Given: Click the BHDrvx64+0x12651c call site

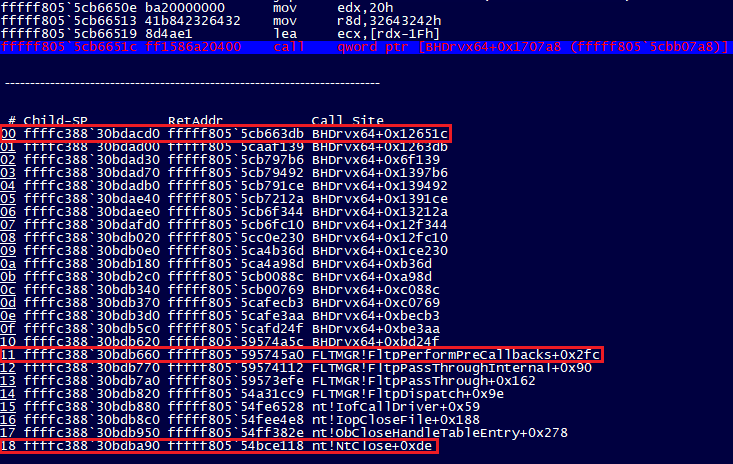Looking at the screenshot, I should click(379, 133).
